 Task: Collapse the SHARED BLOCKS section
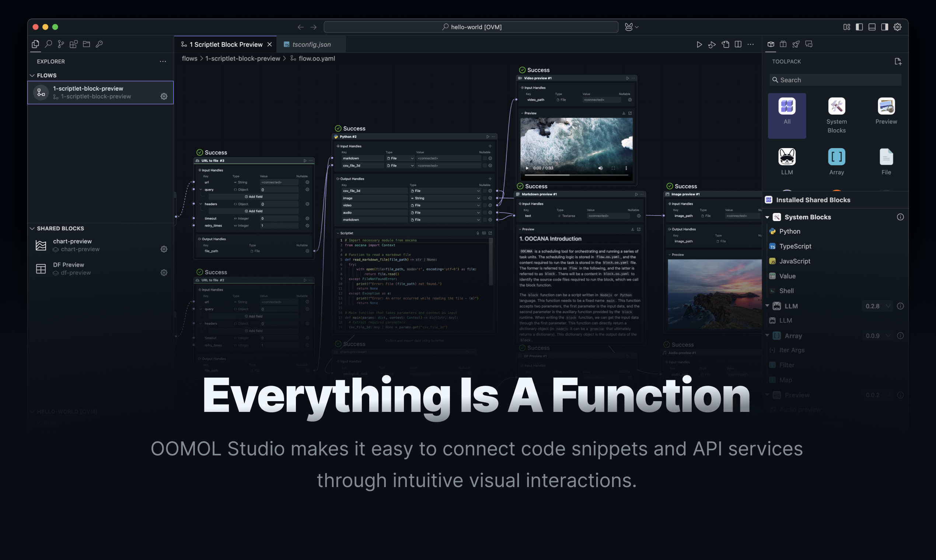tap(32, 228)
